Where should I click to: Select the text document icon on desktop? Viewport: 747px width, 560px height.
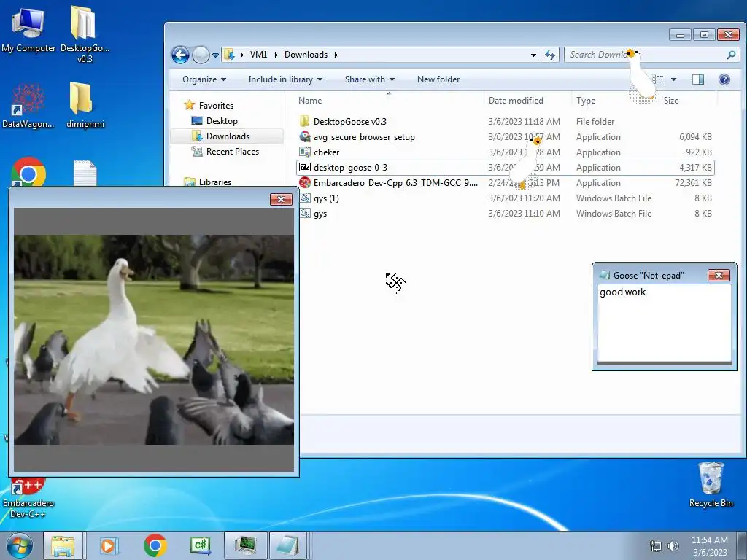click(85, 173)
